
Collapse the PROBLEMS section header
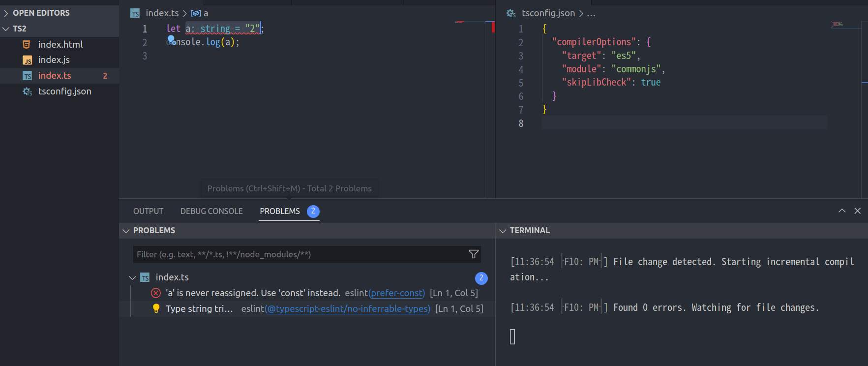pos(307,230)
